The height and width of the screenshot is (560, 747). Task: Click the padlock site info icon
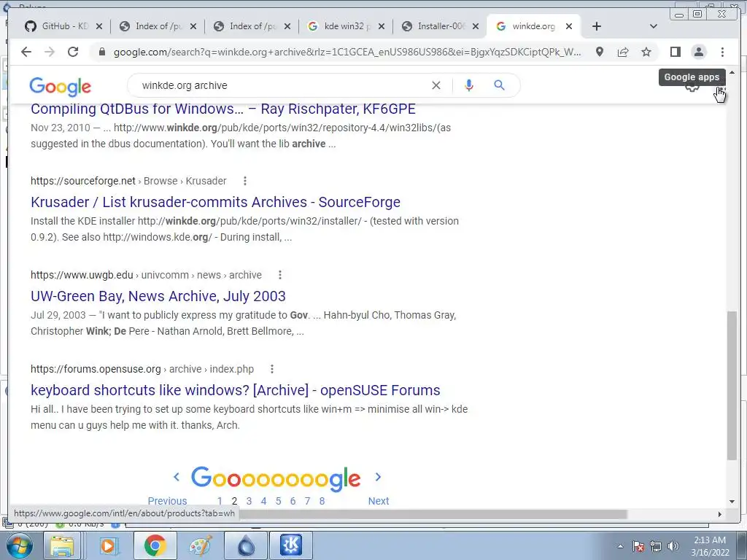(101, 52)
